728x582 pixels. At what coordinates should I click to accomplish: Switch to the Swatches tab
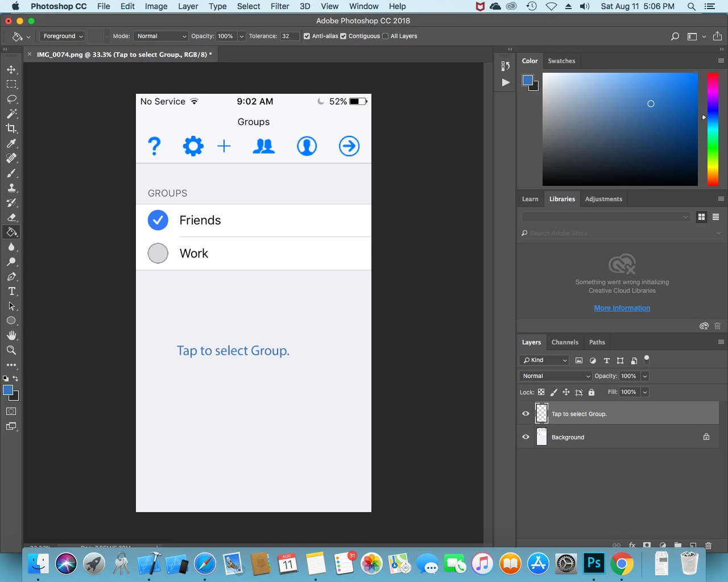(561, 61)
